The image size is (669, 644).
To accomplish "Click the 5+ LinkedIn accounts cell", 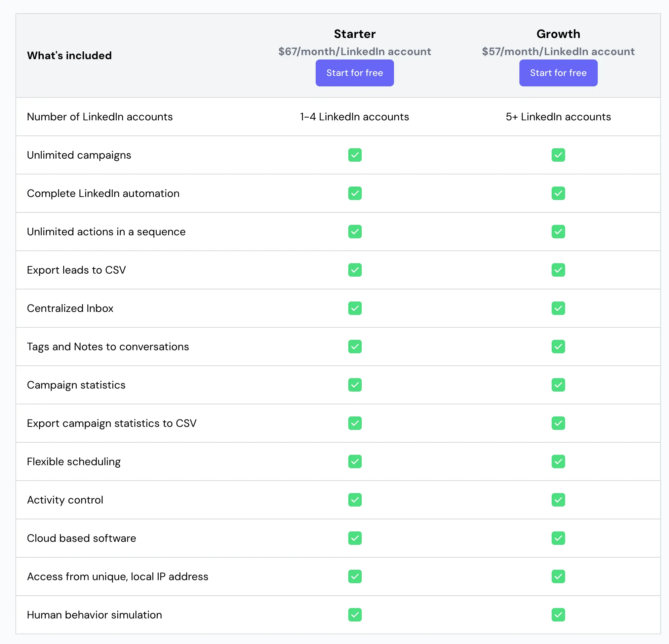I will point(558,117).
